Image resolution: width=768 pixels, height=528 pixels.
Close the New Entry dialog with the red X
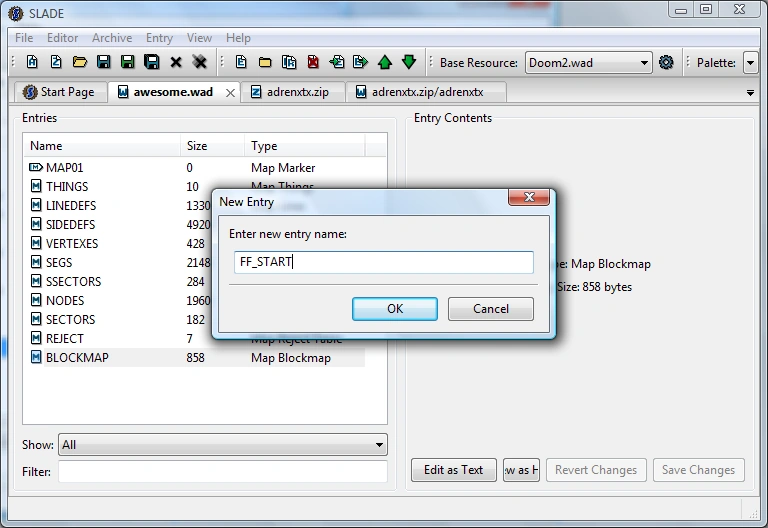click(529, 197)
